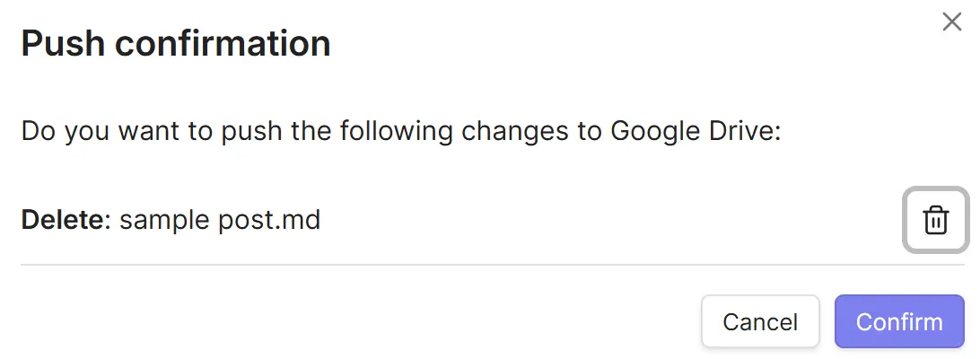
Task: Confirm pushing changes to Google Drive
Action: 899,321
